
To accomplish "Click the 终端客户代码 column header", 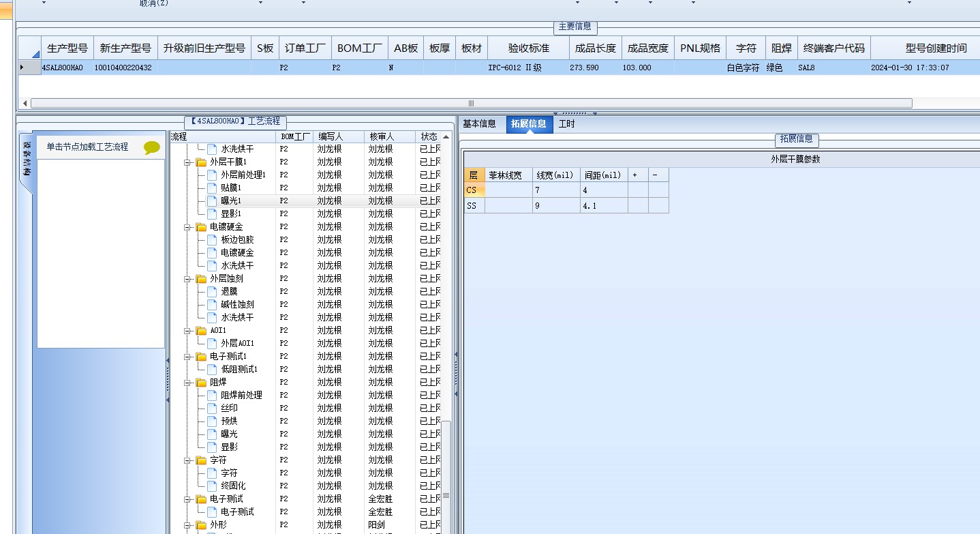I will point(833,48).
